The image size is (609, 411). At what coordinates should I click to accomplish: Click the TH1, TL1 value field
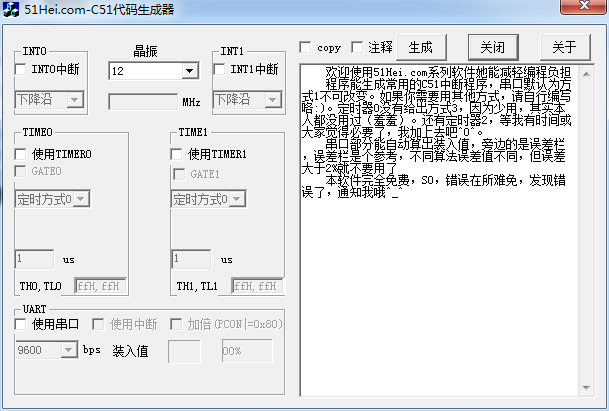pos(257,286)
